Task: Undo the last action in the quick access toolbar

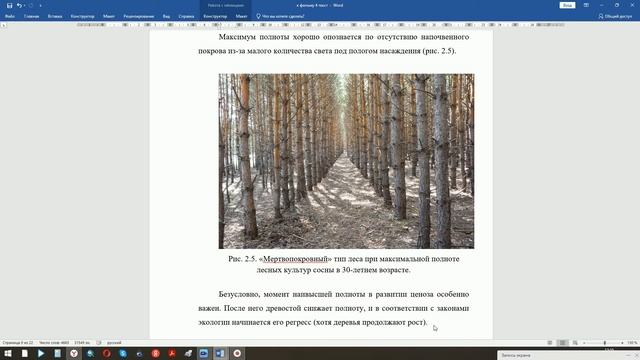Action: click(x=19, y=5)
